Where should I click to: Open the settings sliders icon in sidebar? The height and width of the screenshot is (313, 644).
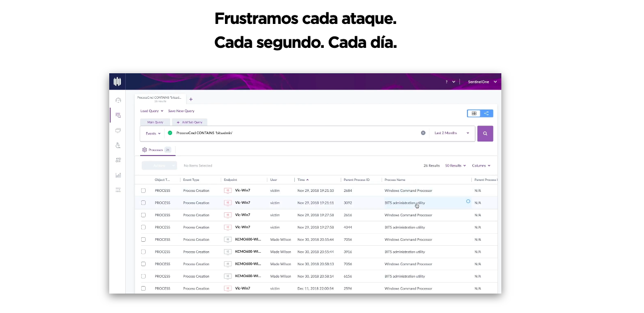tap(118, 190)
